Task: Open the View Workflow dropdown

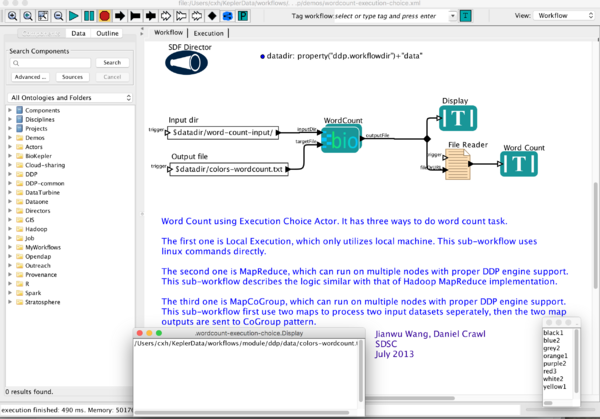Action: tap(564, 16)
